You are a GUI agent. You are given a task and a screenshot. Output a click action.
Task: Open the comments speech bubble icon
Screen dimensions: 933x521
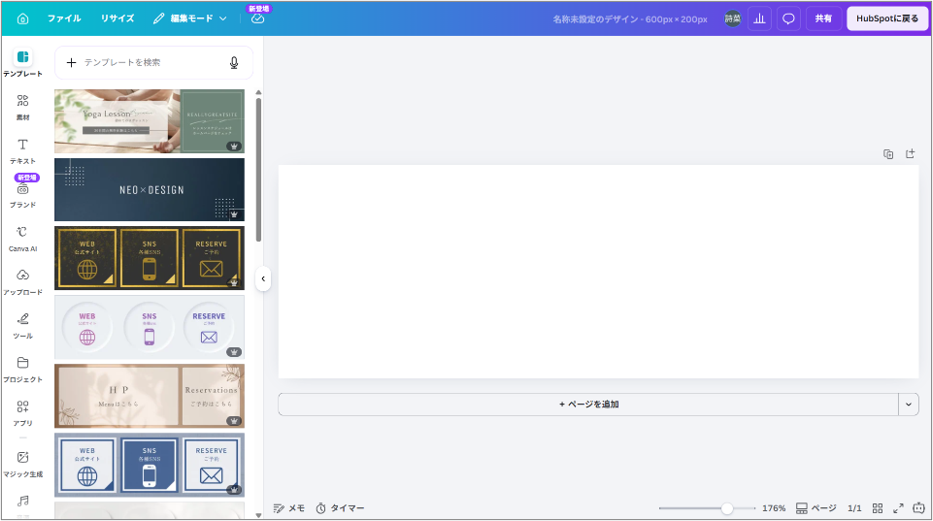coord(788,18)
